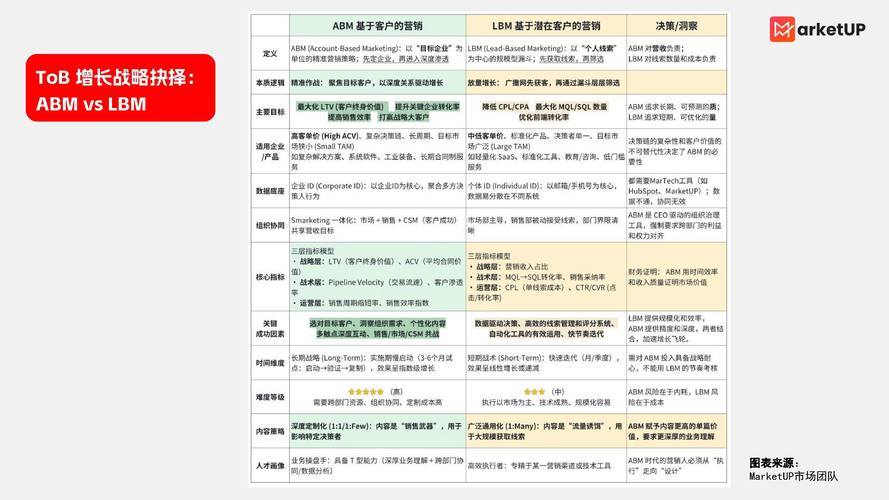
Task: Click the '主要目标' row label
Action: 270,112
